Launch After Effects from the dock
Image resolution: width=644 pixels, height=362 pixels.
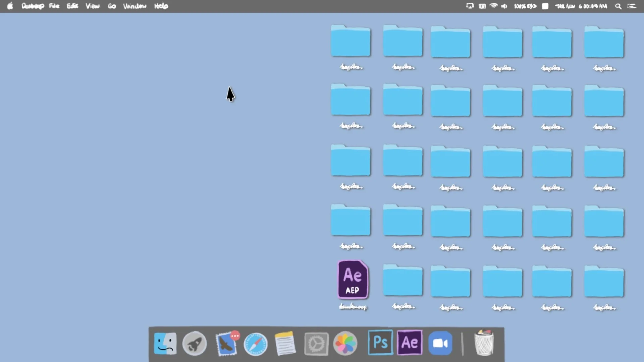click(410, 343)
